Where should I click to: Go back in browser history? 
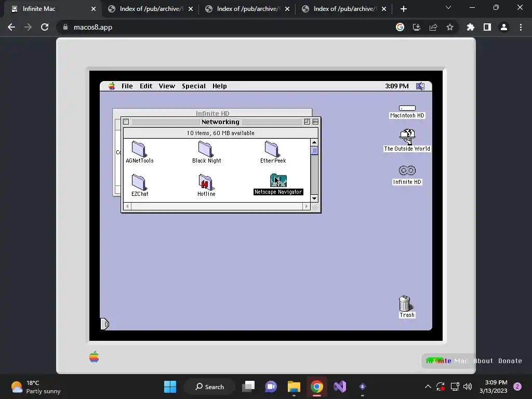point(11,27)
